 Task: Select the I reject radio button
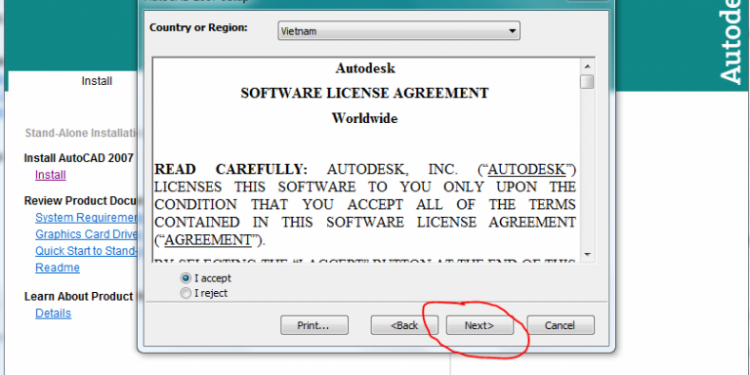click(186, 293)
